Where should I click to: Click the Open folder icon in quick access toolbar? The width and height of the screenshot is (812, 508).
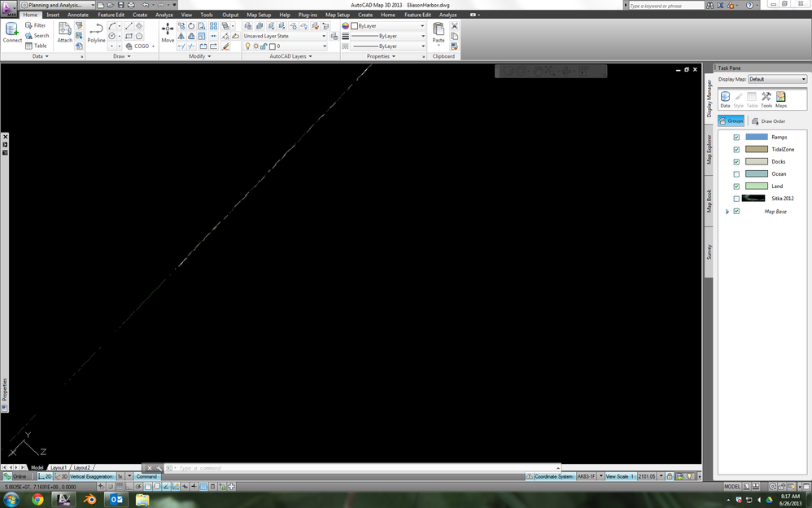point(111,5)
